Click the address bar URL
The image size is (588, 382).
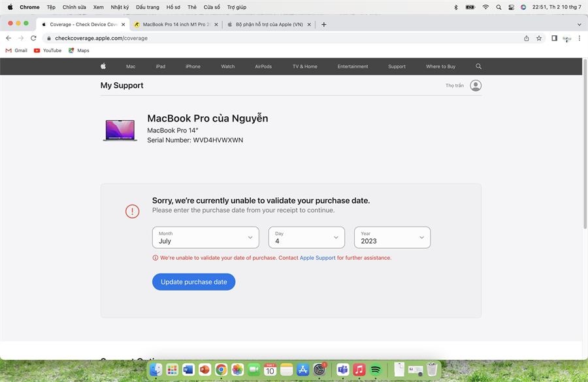point(101,39)
